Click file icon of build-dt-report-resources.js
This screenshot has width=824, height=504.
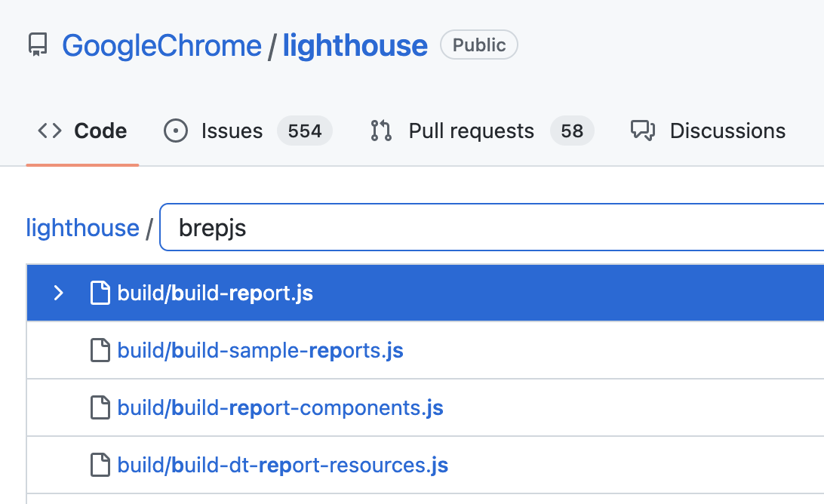(100, 465)
